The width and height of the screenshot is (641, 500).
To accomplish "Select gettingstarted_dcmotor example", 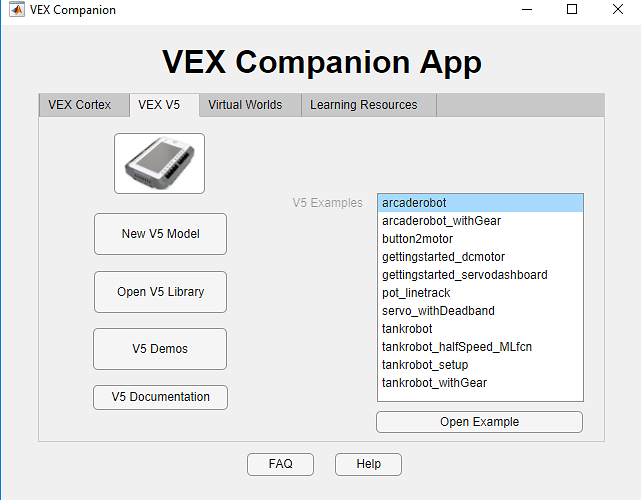I will pos(480,257).
